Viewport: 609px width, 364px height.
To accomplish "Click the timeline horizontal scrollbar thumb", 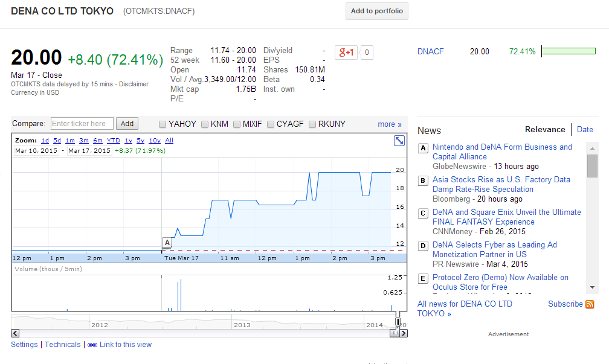I will pyautogui.click(x=395, y=333).
